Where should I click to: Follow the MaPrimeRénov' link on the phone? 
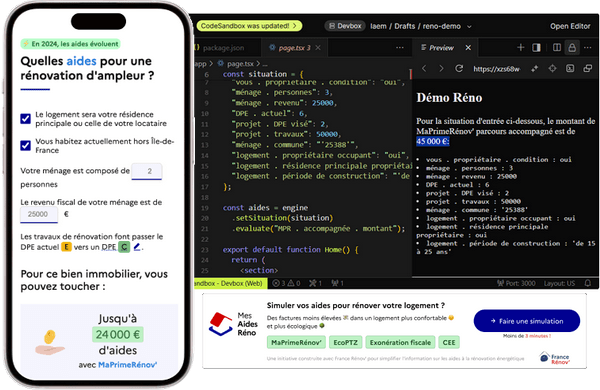(127, 365)
